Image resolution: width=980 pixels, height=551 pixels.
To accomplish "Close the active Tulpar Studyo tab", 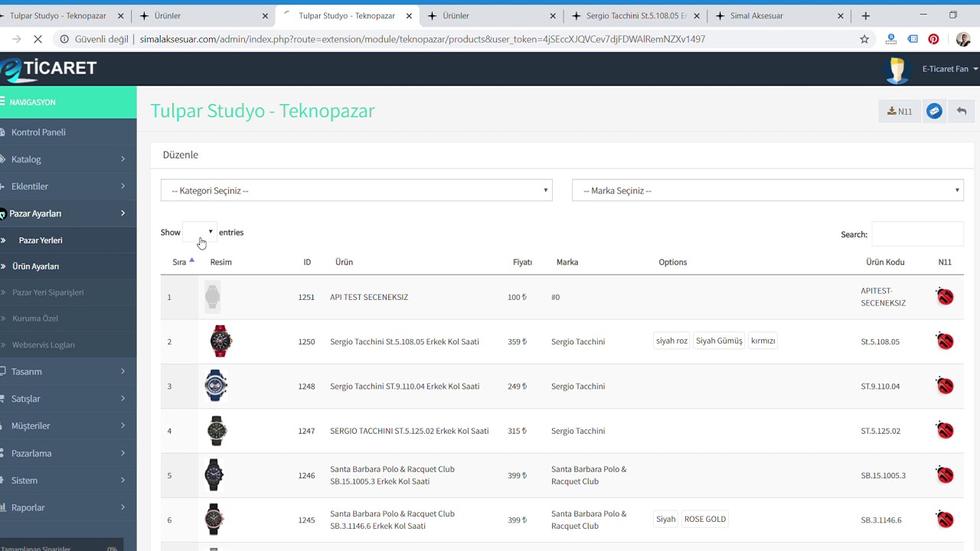I will pos(409,16).
